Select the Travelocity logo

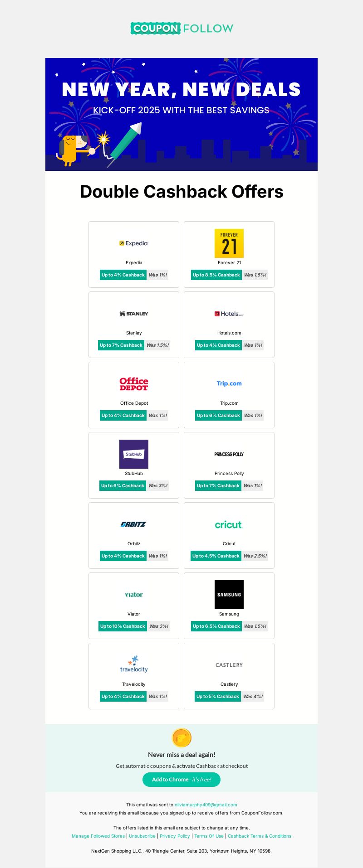click(x=134, y=664)
